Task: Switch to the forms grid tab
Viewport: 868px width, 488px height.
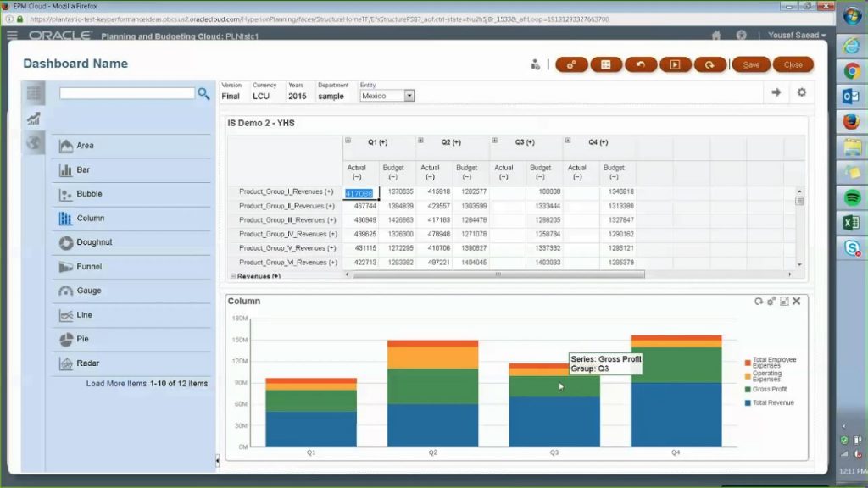Action: (x=34, y=93)
